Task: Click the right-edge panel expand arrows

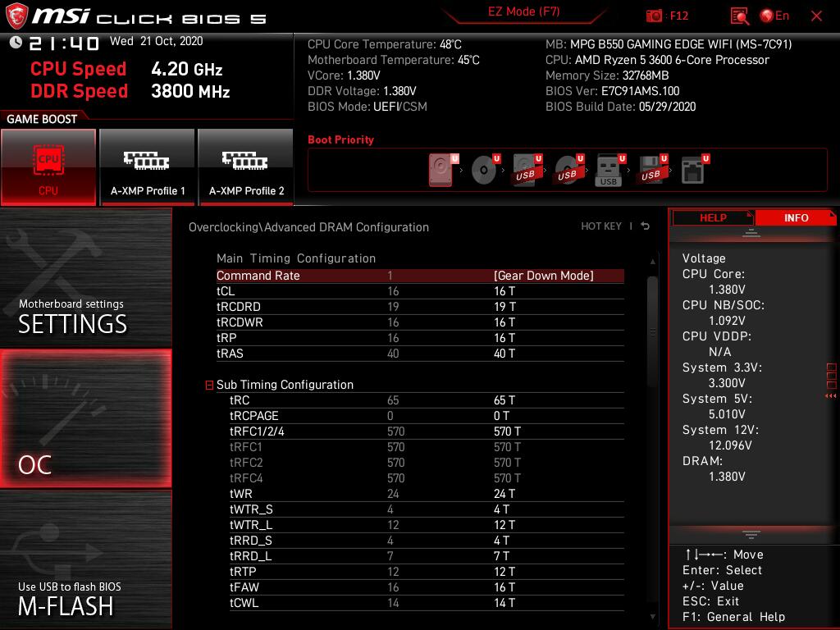Action: coord(831,396)
